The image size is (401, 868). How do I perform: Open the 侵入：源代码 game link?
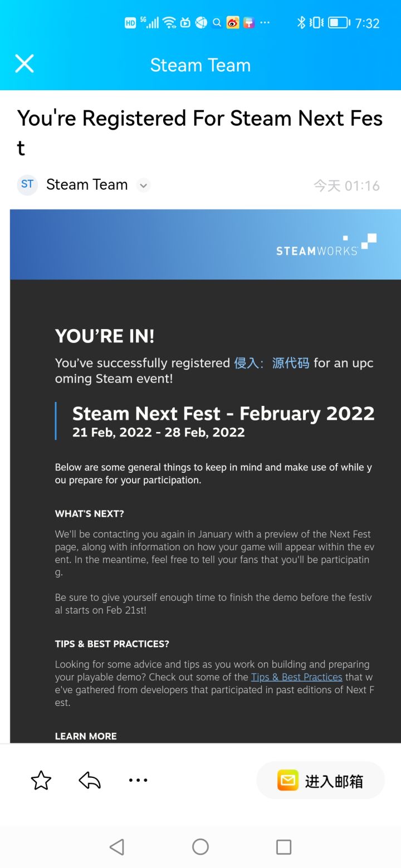point(272,363)
